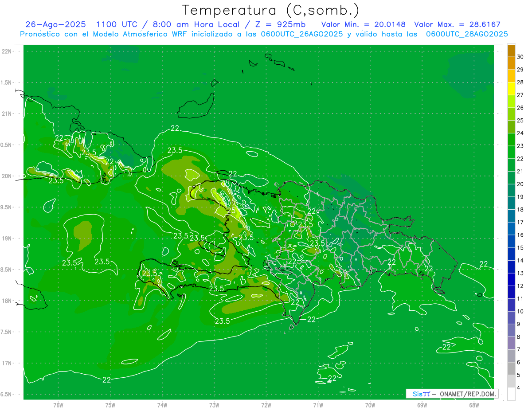Image resolution: width=532 pixels, height=411 pixels.
Task: Click the legend scale value 30
Action: point(520,57)
